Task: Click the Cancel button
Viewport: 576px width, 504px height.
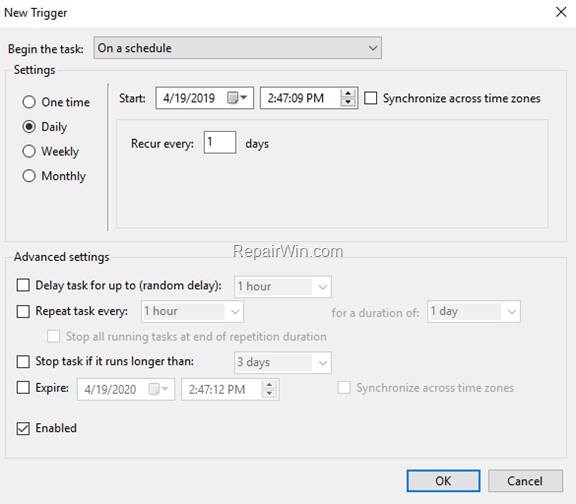Action: point(525,481)
